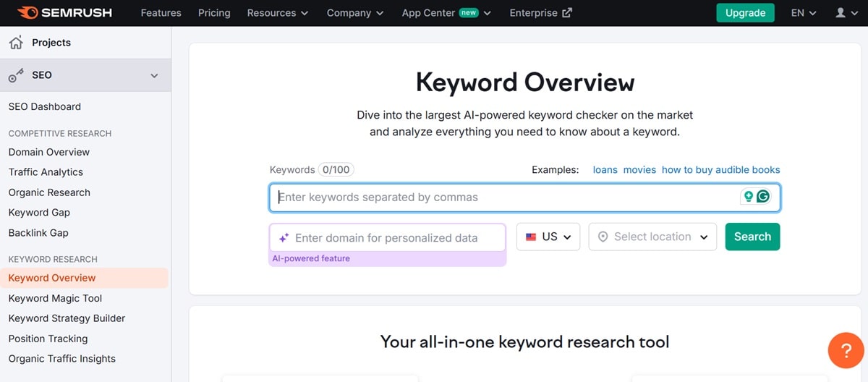Open the EN language selector
868x382 pixels.
[x=803, y=13]
